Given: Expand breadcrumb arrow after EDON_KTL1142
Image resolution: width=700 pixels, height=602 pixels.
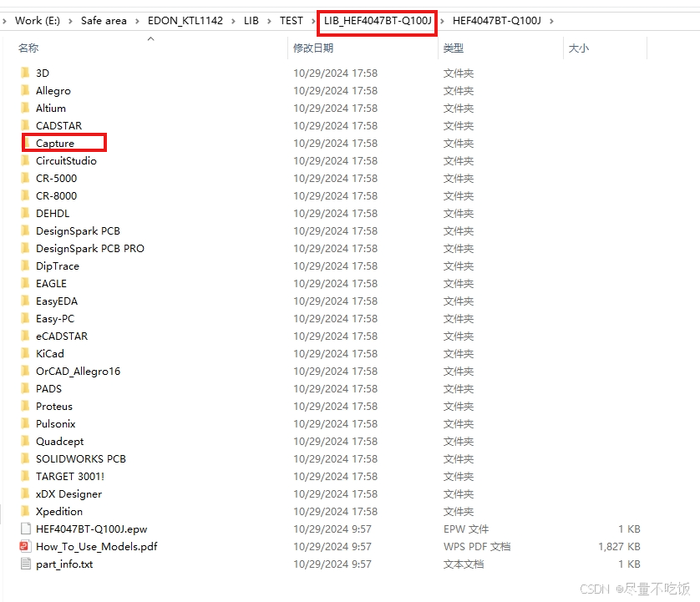Looking at the screenshot, I should pyautogui.click(x=233, y=21).
